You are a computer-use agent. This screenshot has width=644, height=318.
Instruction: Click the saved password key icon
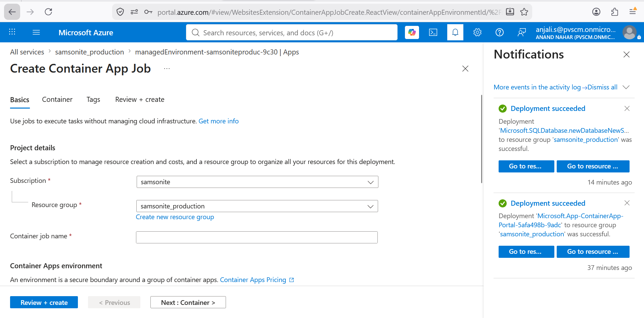148,12
